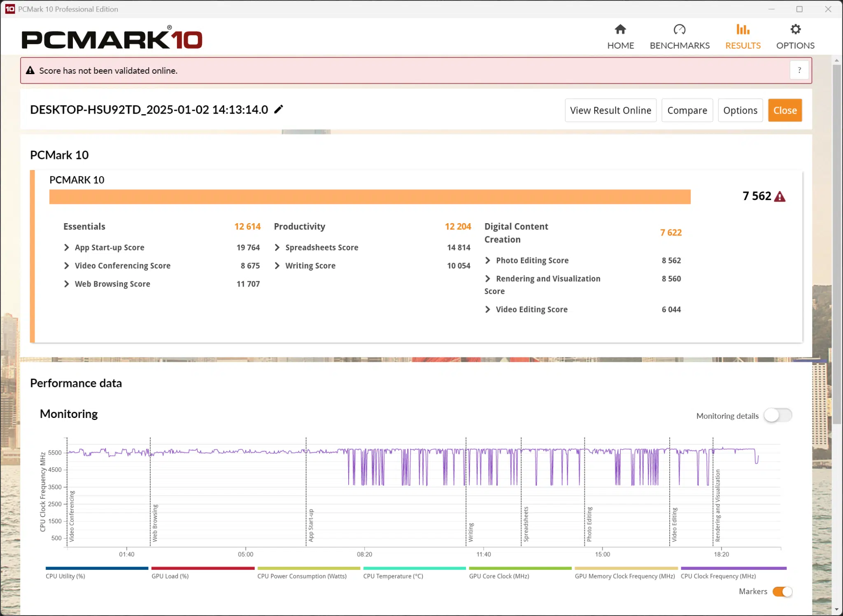The height and width of the screenshot is (616, 843).
Task: Click the Productivity score 12 204
Action: click(x=458, y=226)
